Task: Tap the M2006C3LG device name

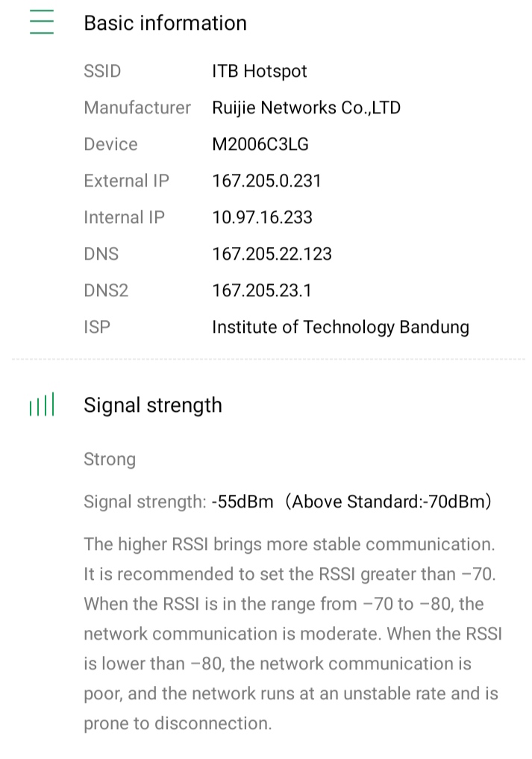Action: coord(260,145)
